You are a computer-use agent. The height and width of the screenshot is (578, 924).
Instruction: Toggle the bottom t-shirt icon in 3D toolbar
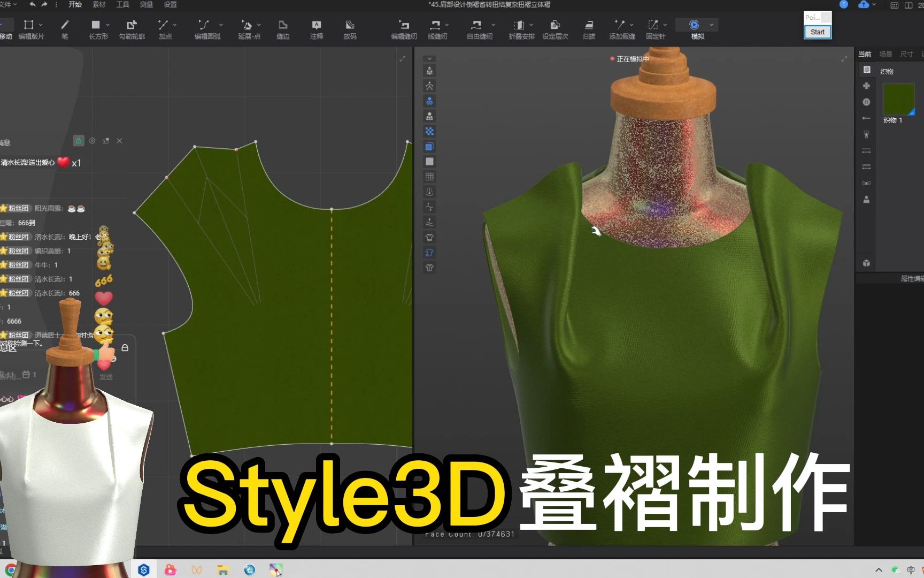coord(429,268)
